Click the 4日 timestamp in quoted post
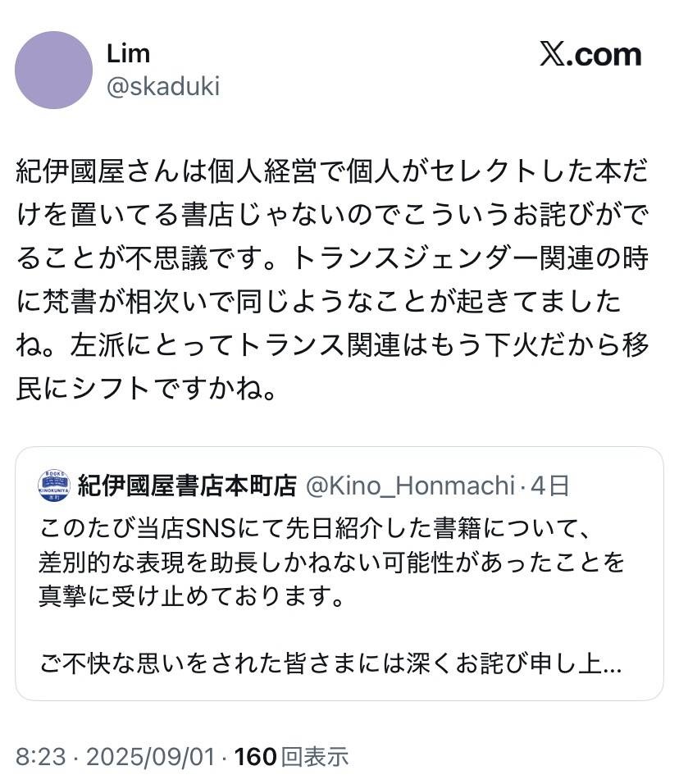Screen dimensions: 679x784 pyautogui.click(x=549, y=486)
